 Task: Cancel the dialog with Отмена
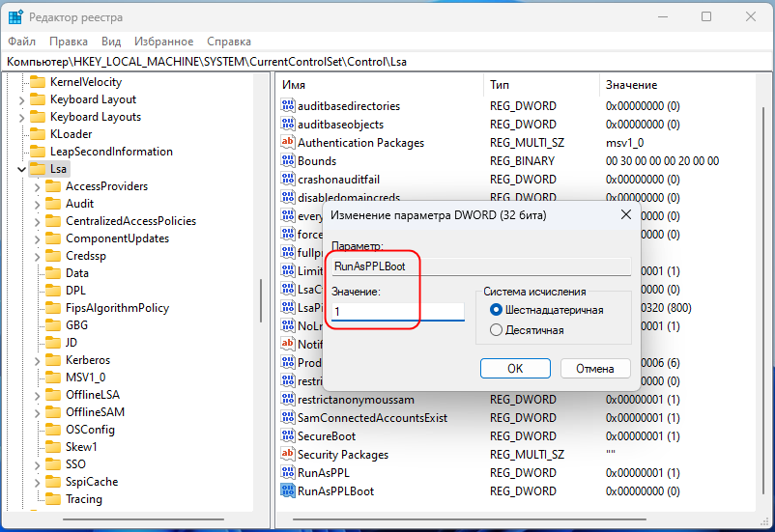[x=595, y=369]
